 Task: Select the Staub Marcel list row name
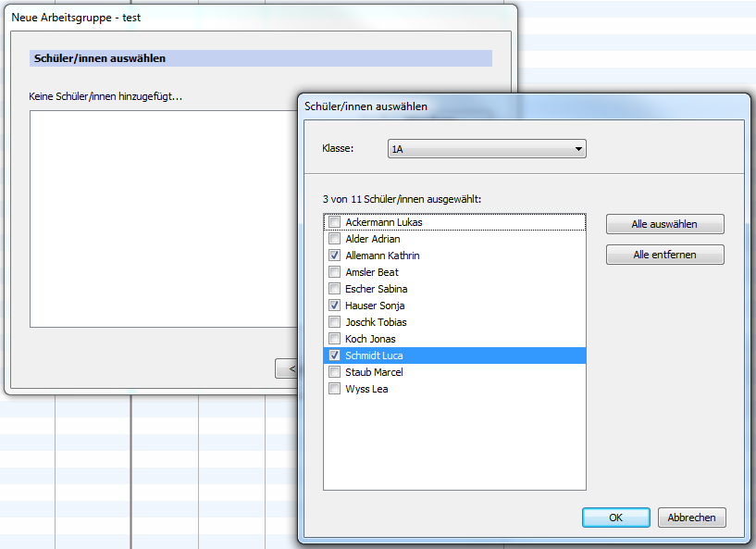coord(374,372)
